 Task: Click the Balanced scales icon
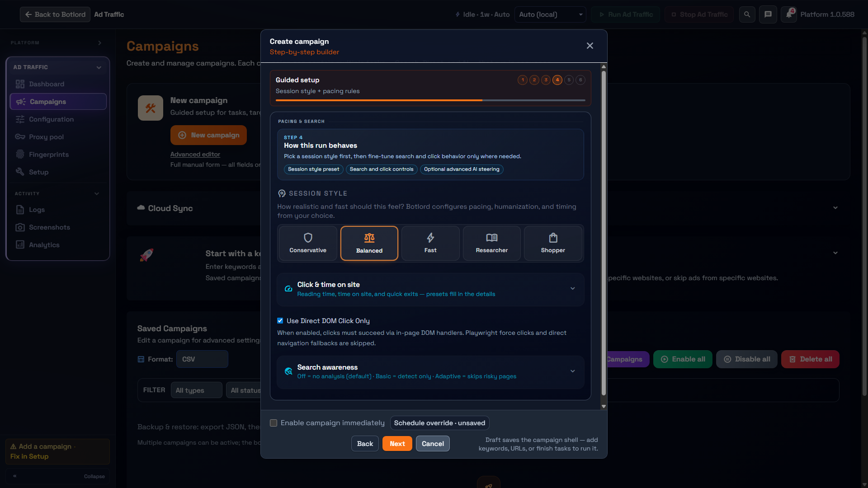369,238
